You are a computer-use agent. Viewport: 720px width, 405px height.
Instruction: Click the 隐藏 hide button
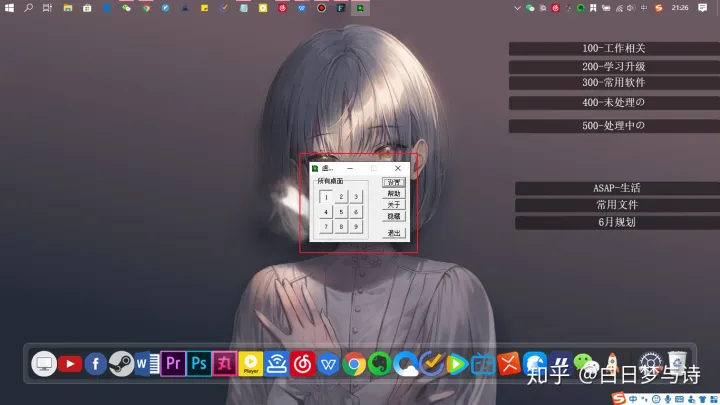[x=394, y=216]
